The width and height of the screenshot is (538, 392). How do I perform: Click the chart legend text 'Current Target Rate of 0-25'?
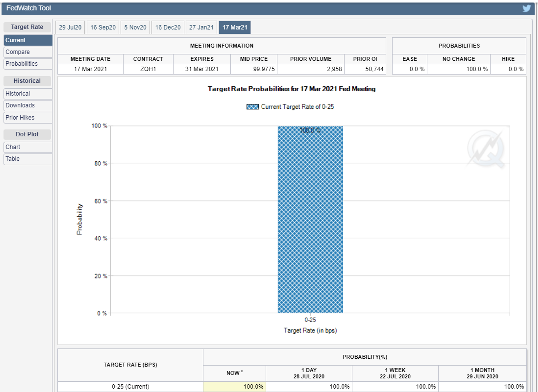point(297,107)
